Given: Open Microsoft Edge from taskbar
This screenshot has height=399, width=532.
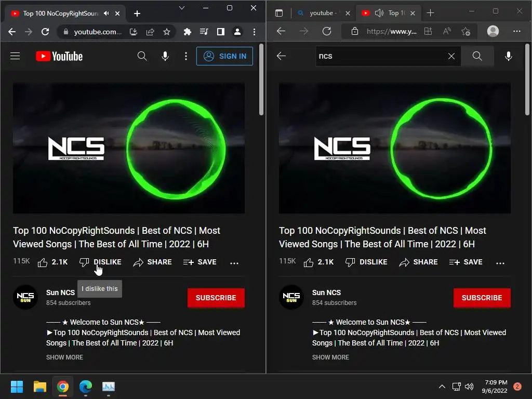Looking at the screenshot, I should [86, 387].
